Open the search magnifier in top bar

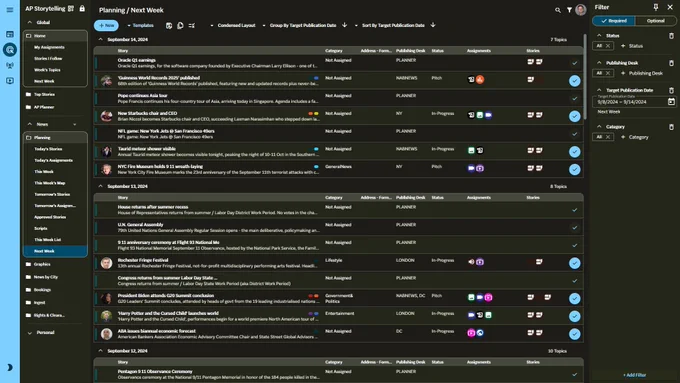click(x=558, y=10)
